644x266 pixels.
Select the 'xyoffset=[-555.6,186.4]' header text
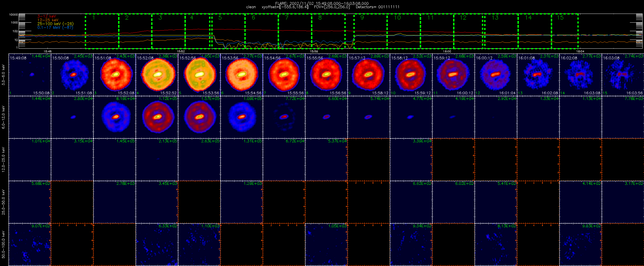[285, 7]
